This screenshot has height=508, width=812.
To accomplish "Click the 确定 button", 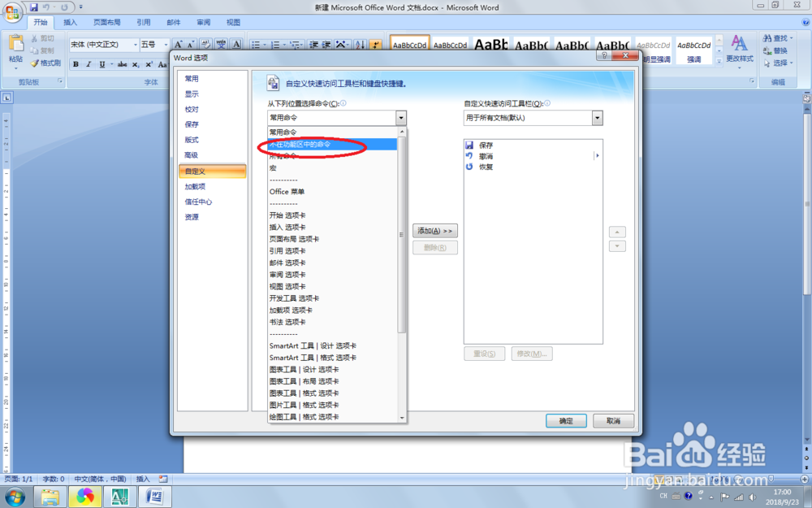I will pos(566,421).
